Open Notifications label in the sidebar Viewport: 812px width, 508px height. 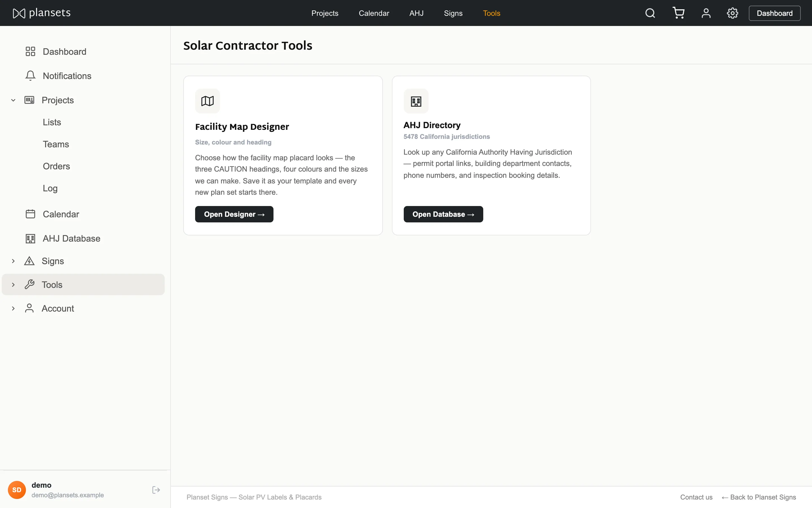click(x=67, y=76)
